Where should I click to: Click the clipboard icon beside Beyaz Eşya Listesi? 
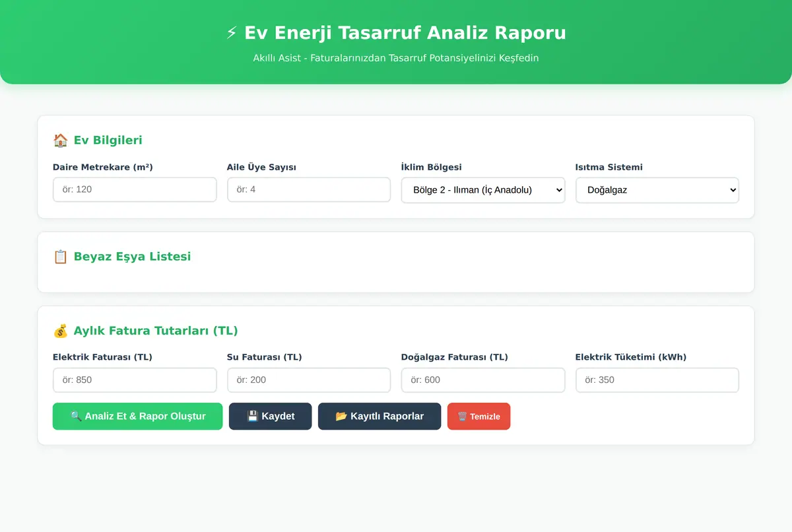(x=60, y=256)
